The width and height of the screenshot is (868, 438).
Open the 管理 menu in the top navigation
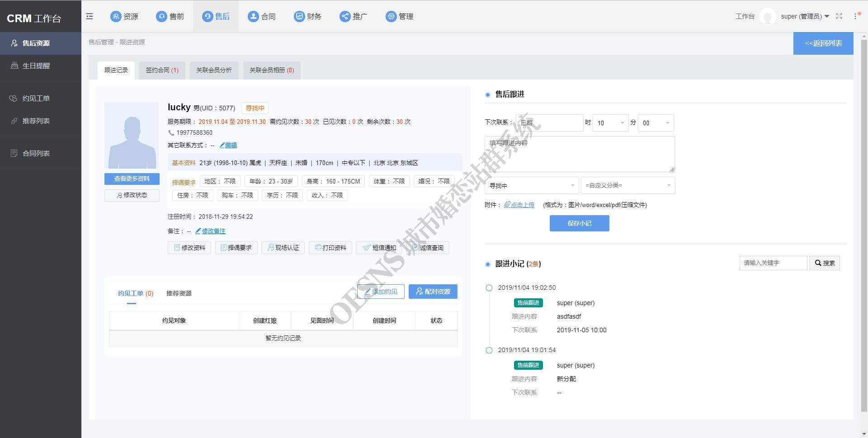coord(399,16)
